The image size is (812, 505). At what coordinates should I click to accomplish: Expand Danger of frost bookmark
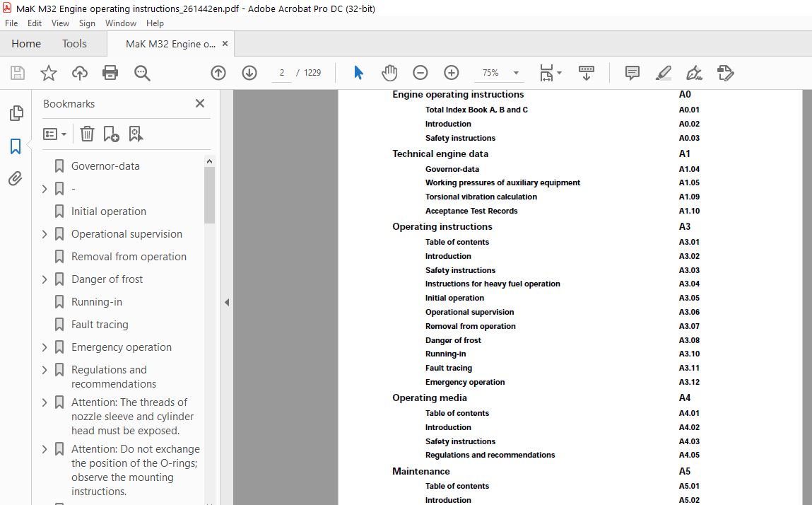pyautogui.click(x=45, y=279)
